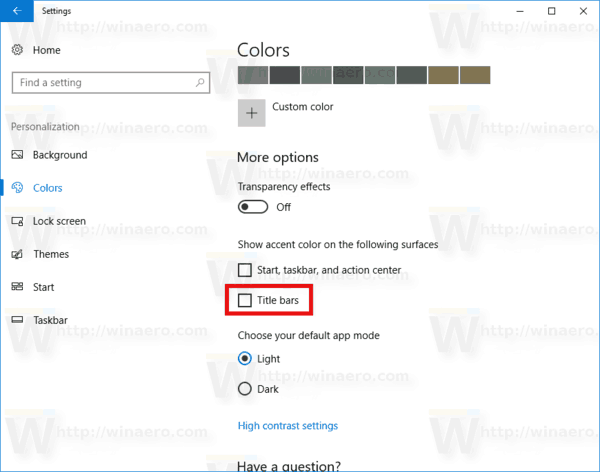Image resolution: width=600 pixels, height=472 pixels.
Task: Select Light app mode
Action: (245, 358)
